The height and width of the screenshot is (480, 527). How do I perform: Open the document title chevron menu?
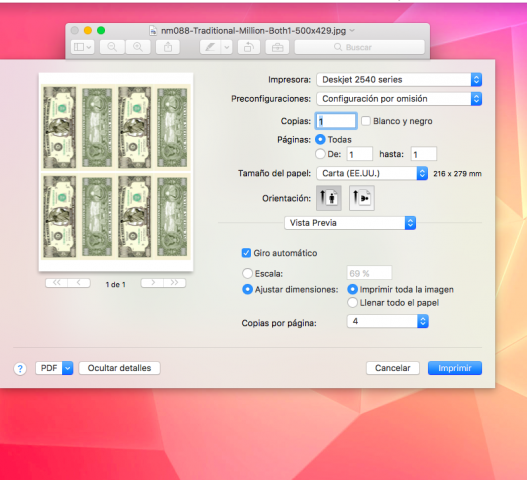(352, 31)
